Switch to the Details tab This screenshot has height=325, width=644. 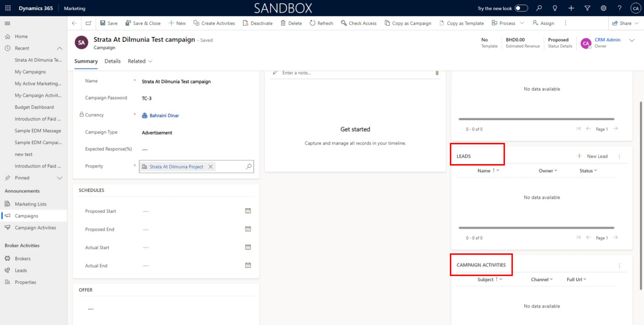112,61
